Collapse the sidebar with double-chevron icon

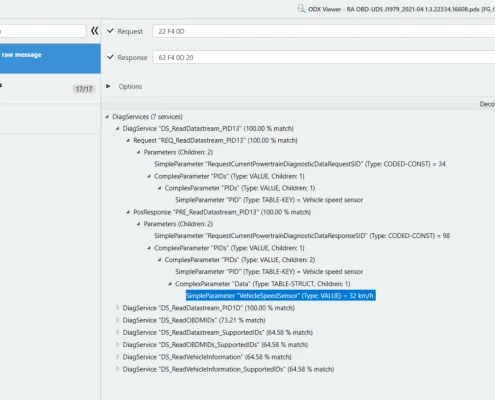pos(95,31)
